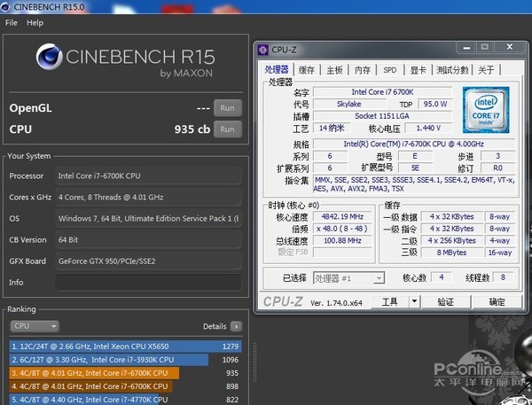Click the Socket 1151 LGA field
The image size is (532, 405).
[x=382, y=116]
